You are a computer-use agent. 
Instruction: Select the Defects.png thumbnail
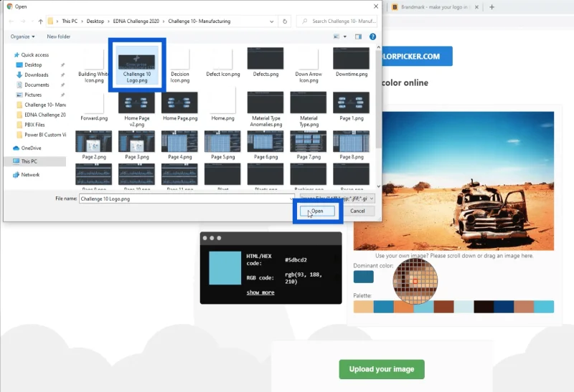click(x=265, y=62)
